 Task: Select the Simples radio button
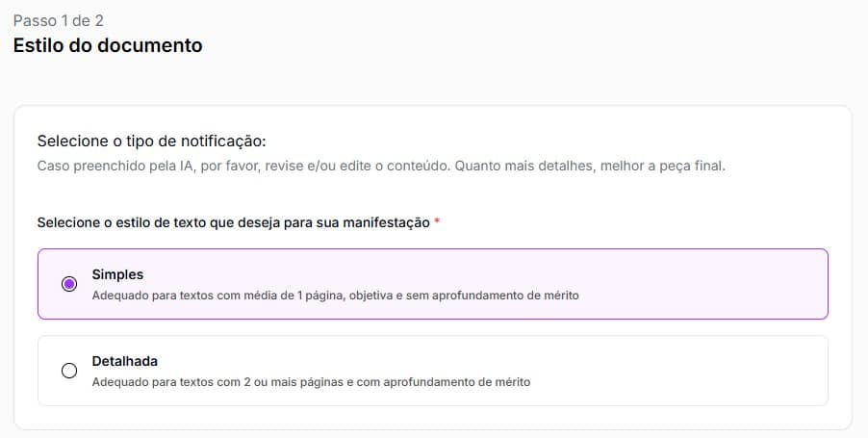point(69,284)
